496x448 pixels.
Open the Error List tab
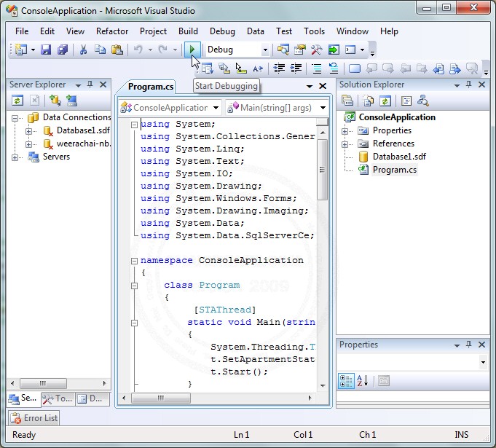point(34,418)
